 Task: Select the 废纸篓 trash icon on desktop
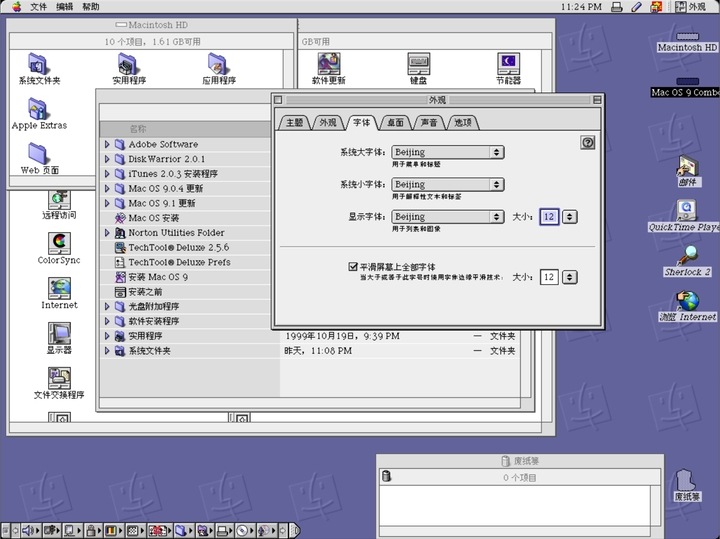click(x=687, y=480)
